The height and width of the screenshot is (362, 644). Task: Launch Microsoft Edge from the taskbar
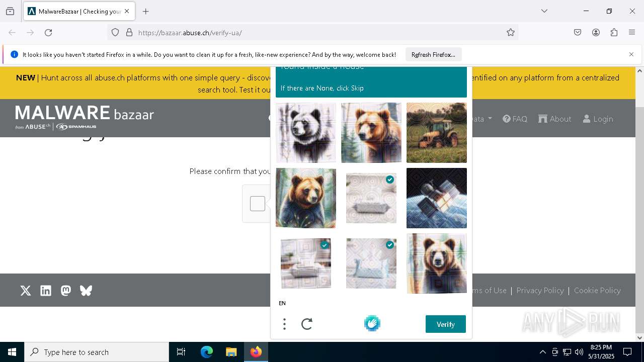(207, 352)
